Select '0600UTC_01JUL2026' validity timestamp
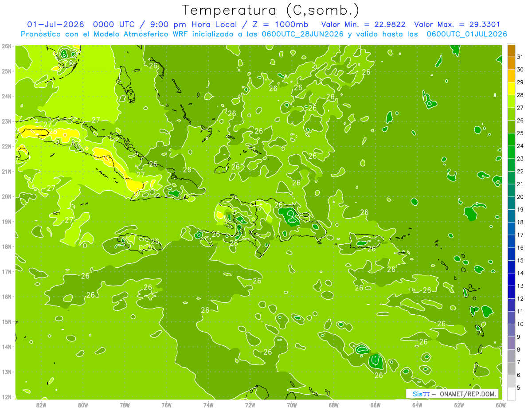Viewport: 532px width, 411px height. coord(467,34)
